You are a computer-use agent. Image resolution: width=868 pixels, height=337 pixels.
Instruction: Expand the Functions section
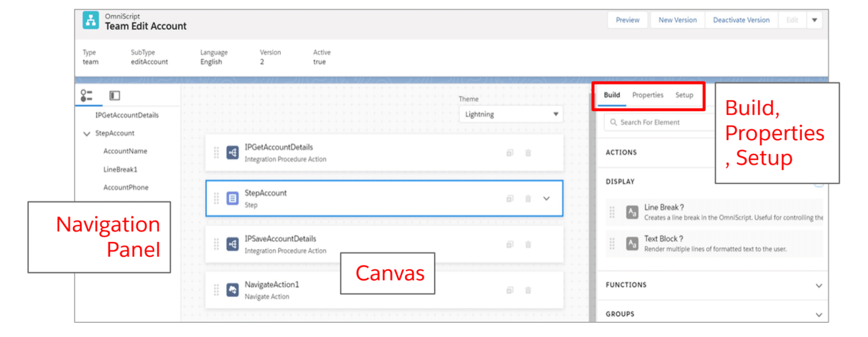(818, 286)
